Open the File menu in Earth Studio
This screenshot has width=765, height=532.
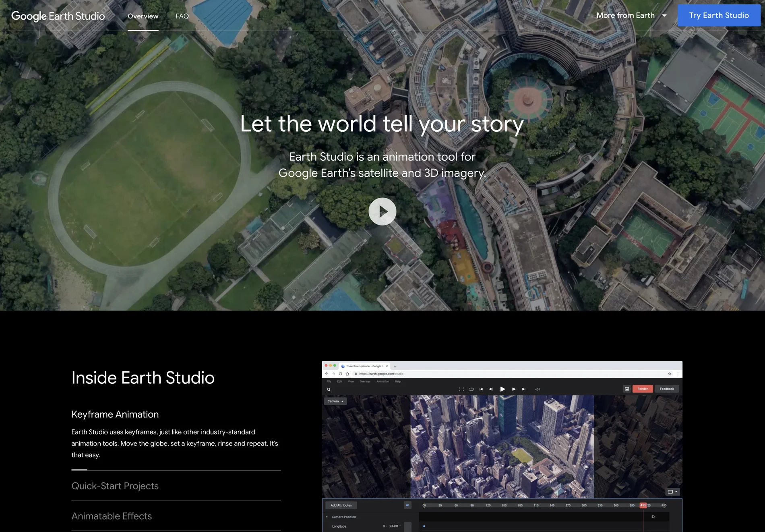point(329,381)
